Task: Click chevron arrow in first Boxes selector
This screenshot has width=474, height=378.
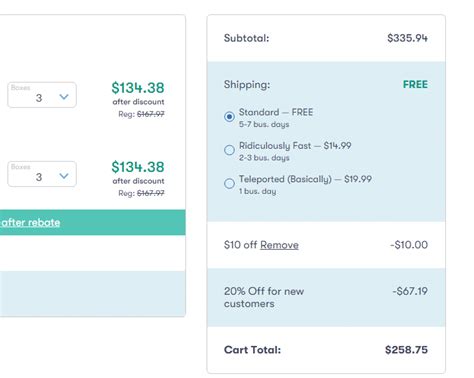Action: [x=64, y=97]
